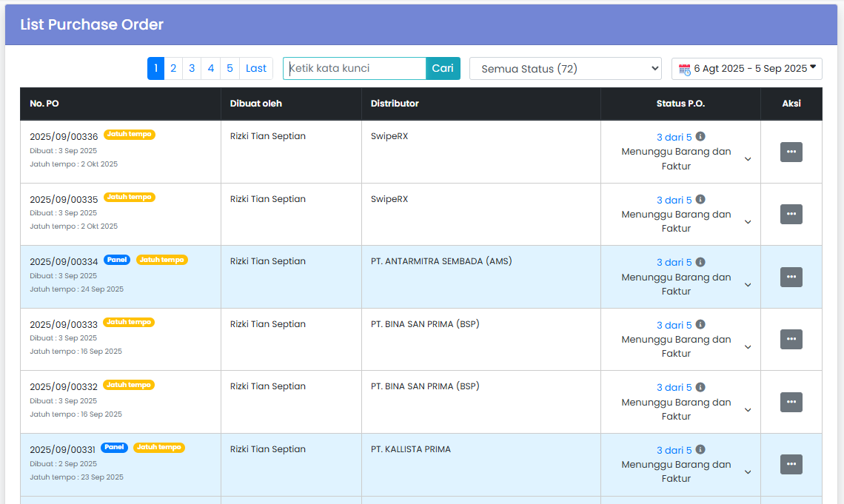
Task: Open three-dot menu for PO 2025/09/00331
Action: [791, 465]
